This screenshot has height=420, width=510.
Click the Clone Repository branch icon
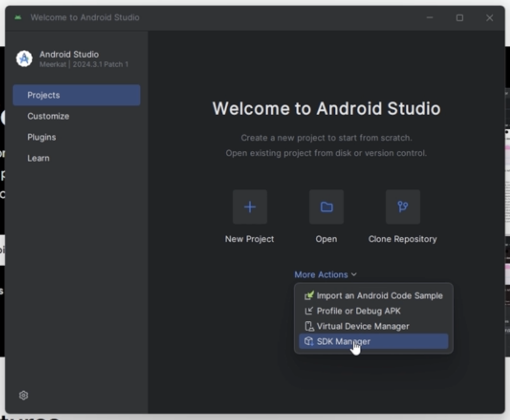point(403,207)
